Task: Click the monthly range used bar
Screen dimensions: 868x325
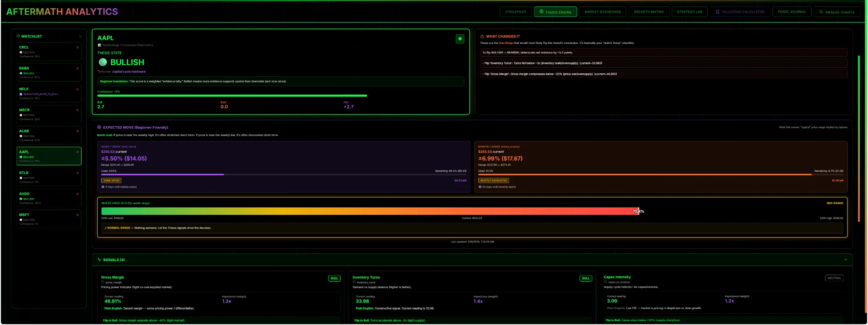Action: tap(661, 174)
